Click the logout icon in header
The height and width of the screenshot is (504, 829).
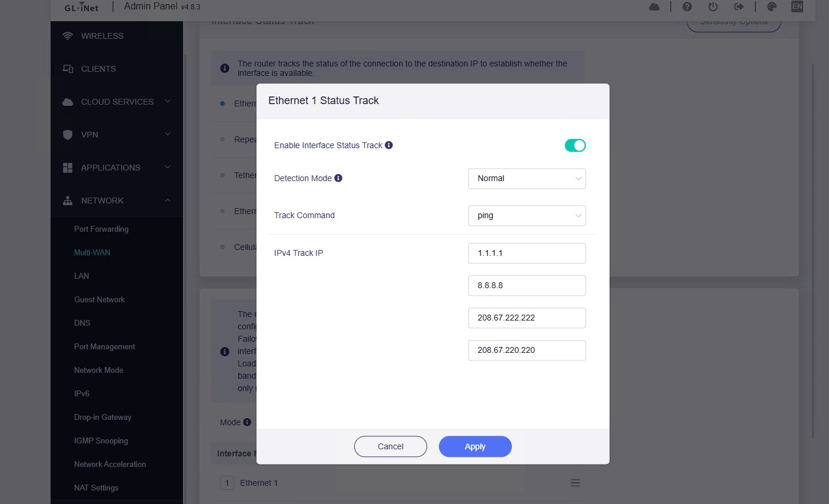[x=739, y=7]
